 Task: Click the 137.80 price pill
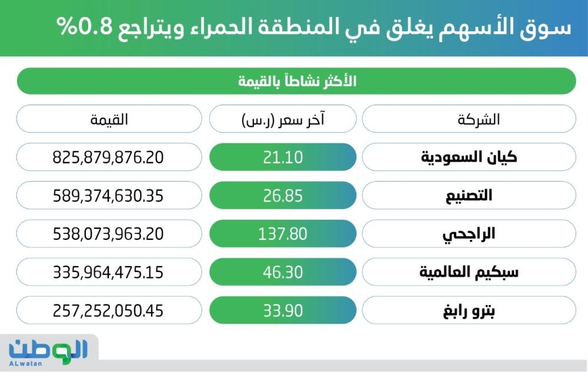click(x=283, y=233)
